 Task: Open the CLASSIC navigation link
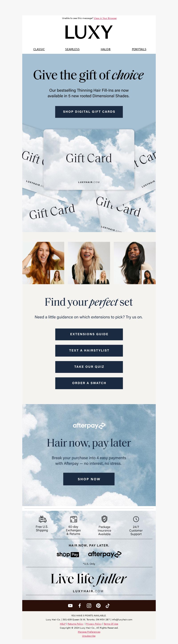point(39,49)
